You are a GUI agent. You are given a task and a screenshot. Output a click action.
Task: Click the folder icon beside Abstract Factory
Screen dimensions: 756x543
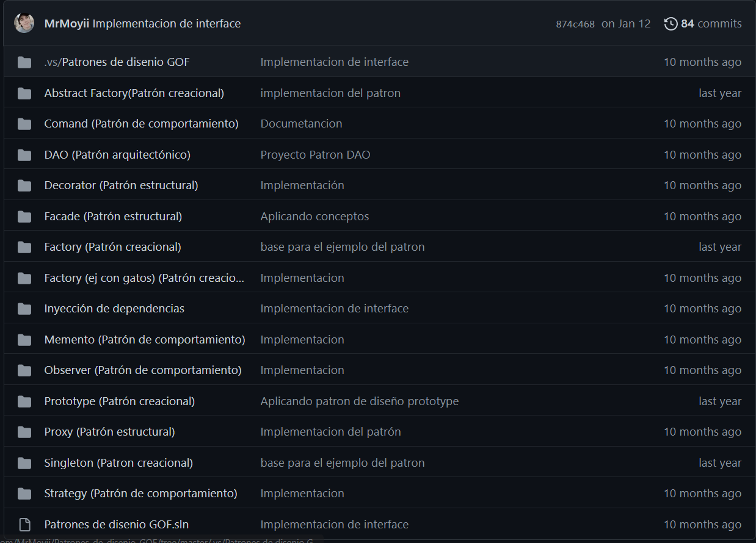[x=24, y=93]
